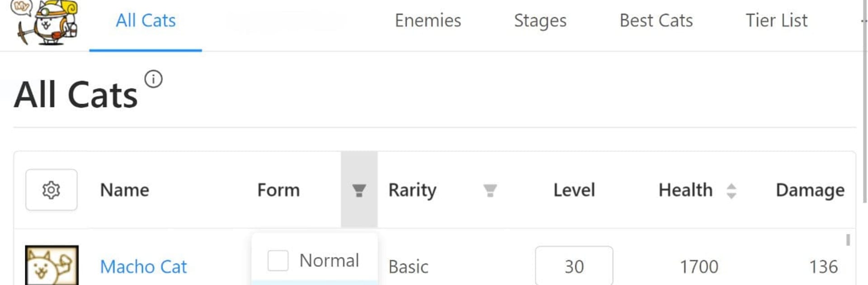Click the Name column header
The height and width of the screenshot is (285, 868).
coord(125,190)
